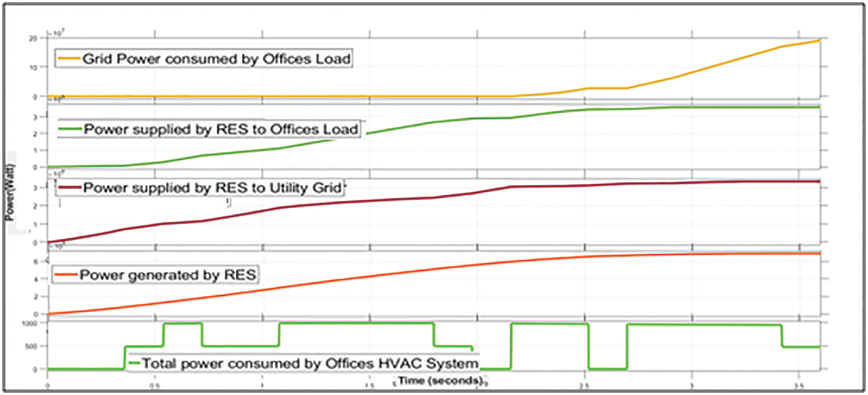The width and height of the screenshot is (868, 395).
Task: Click the 10 tick label on Grid Power subplot
Action: tap(33, 67)
